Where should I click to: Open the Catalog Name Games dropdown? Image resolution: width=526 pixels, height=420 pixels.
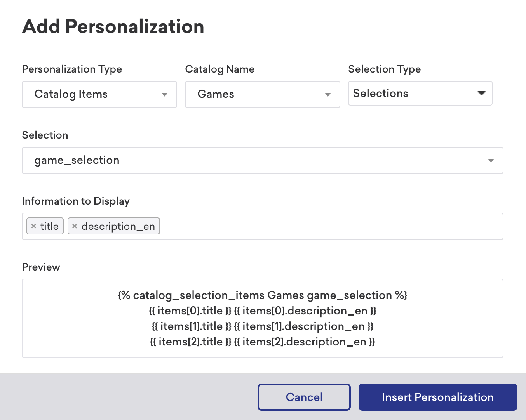click(263, 94)
